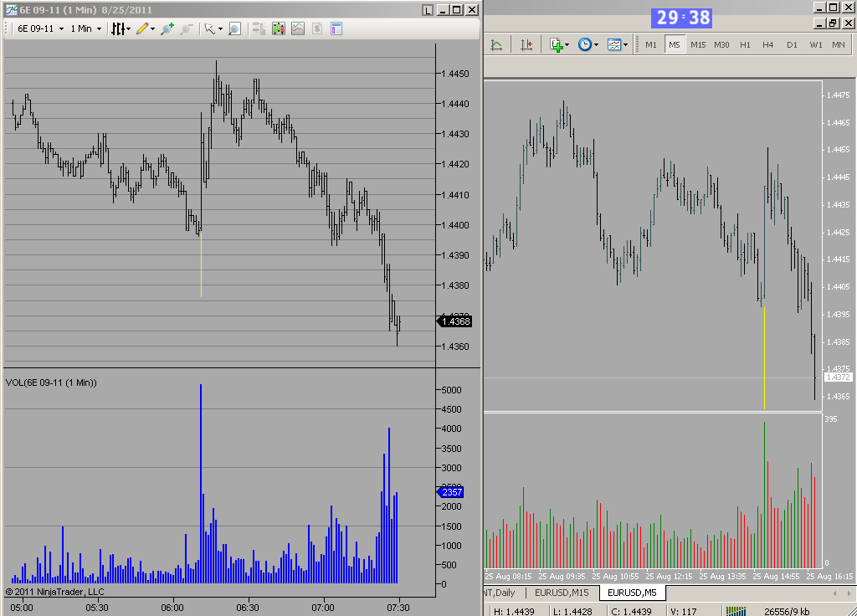This screenshot has width=857, height=616.
Task: Switch to H1 timeframe
Action: [745, 45]
